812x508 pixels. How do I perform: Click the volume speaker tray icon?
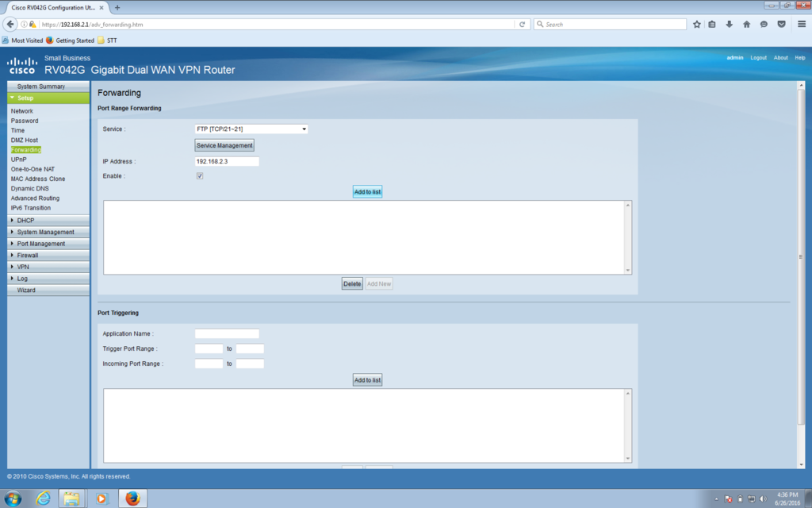763,499
